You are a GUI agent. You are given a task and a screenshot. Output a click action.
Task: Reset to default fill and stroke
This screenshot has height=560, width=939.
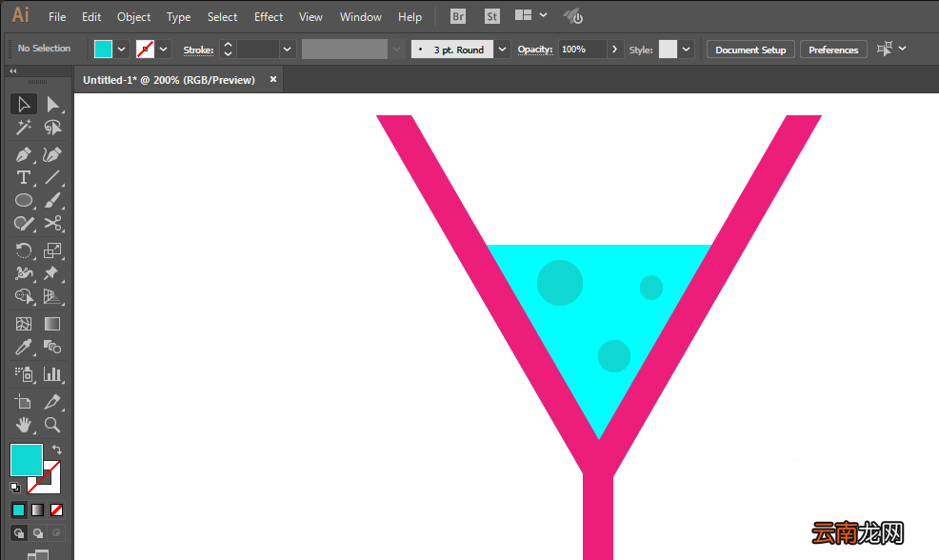tap(15, 488)
